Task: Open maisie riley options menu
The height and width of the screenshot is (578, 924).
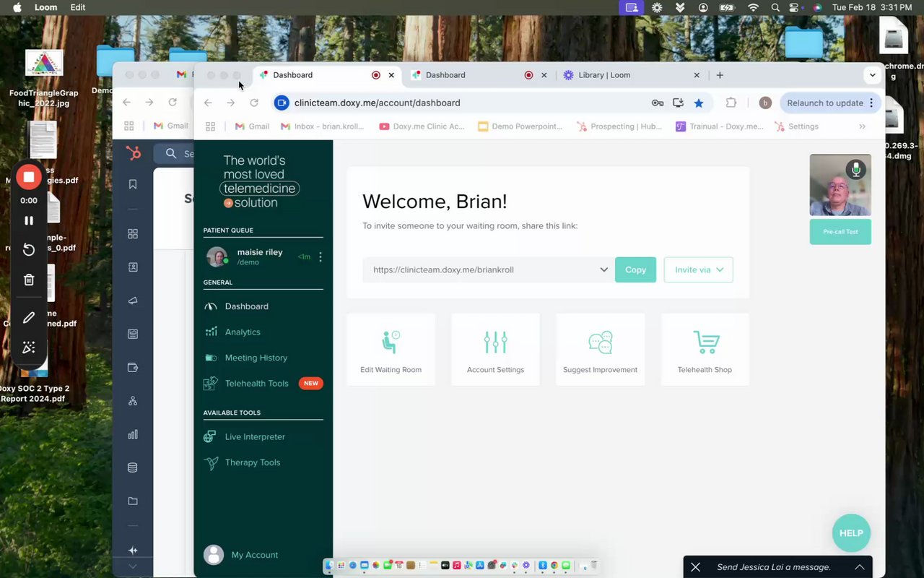Action: coord(321,256)
